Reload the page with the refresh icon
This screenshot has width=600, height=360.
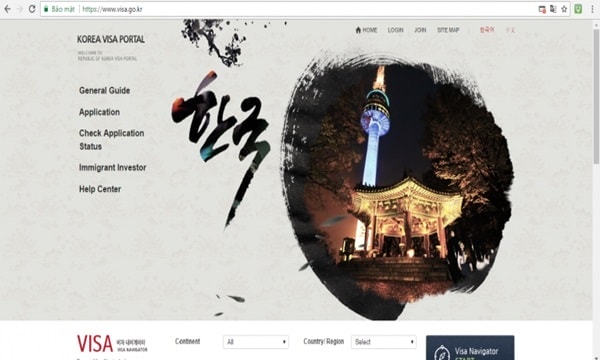pos(32,9)
